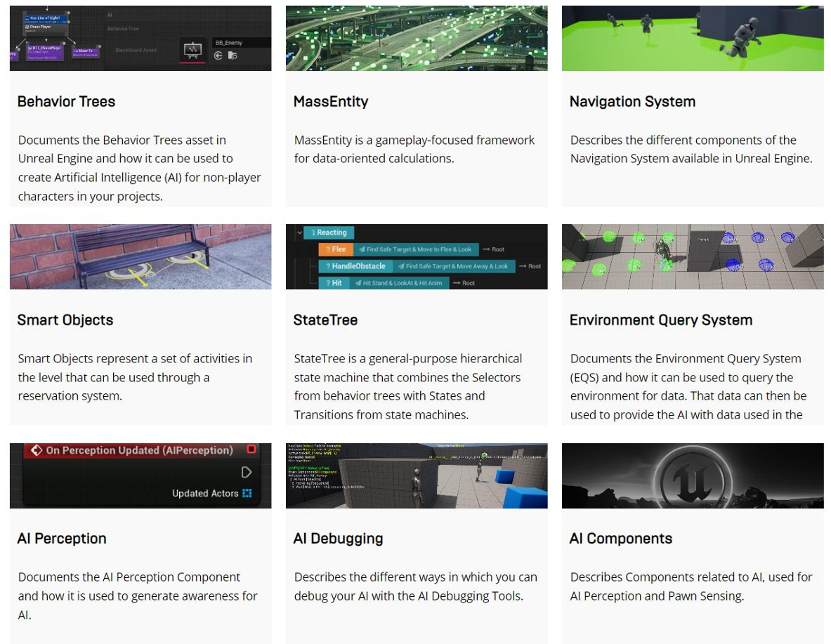The width and height of the screenshot is (831, 644).
Task: Click the AI Perception description text
Action: tap(138, 596)
